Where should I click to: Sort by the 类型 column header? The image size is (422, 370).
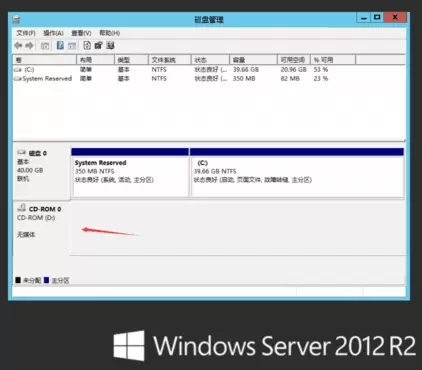point(131,60)
